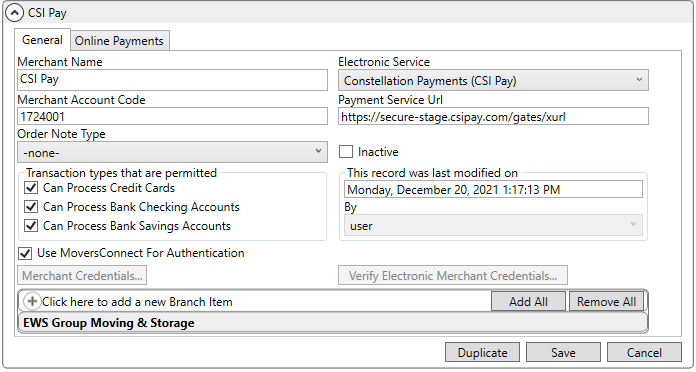Viewport: 696px width, 372px height.
Task: Uncheck Can Process Credit Cards
Action: coord(31,188)
